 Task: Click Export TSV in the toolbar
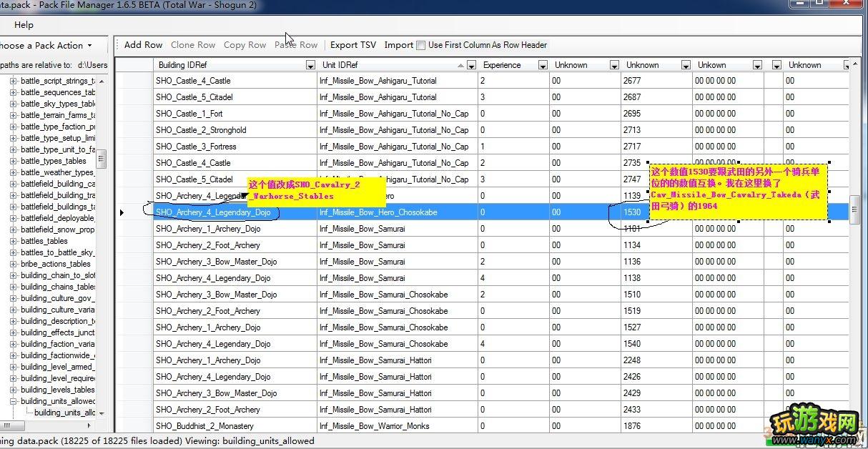pyautogui.click(x=353, y=44)
